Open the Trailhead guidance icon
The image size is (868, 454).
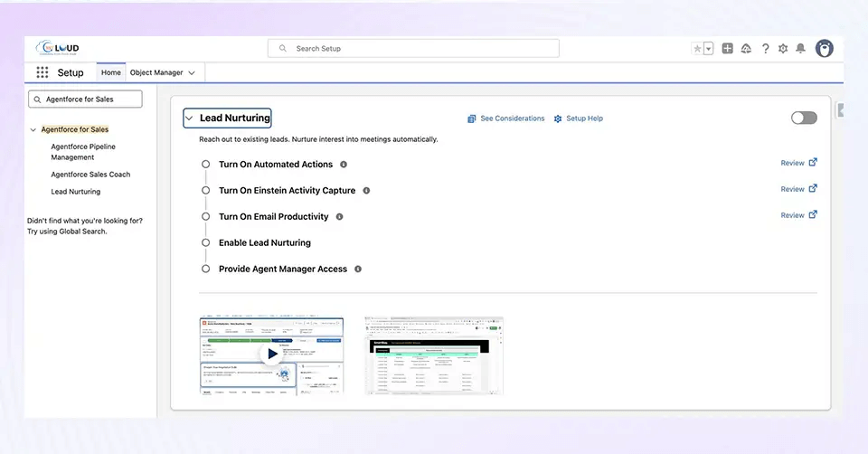point(746,49)
